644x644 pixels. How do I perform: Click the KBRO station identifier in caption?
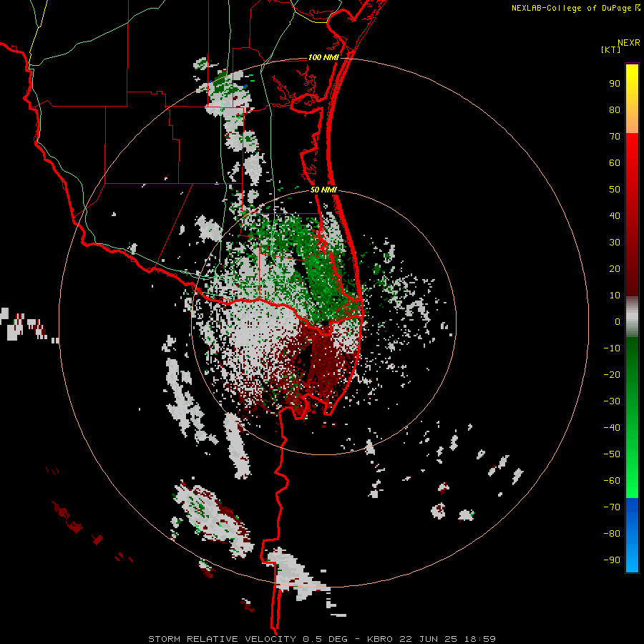click(380, 639)
